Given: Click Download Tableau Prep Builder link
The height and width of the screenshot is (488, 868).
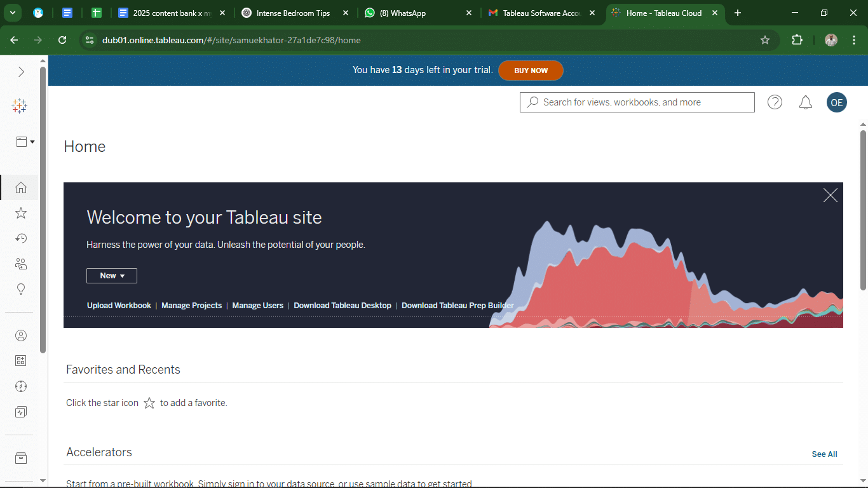Looking at the screenshot, I should pyautogui.click(x=458, y=306).
